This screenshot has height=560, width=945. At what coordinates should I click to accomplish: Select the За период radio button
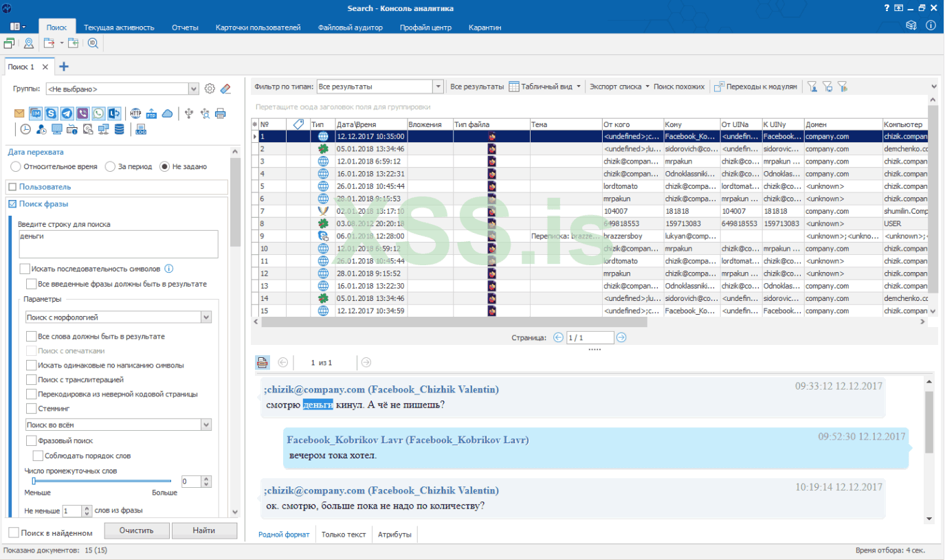[110, 166]
